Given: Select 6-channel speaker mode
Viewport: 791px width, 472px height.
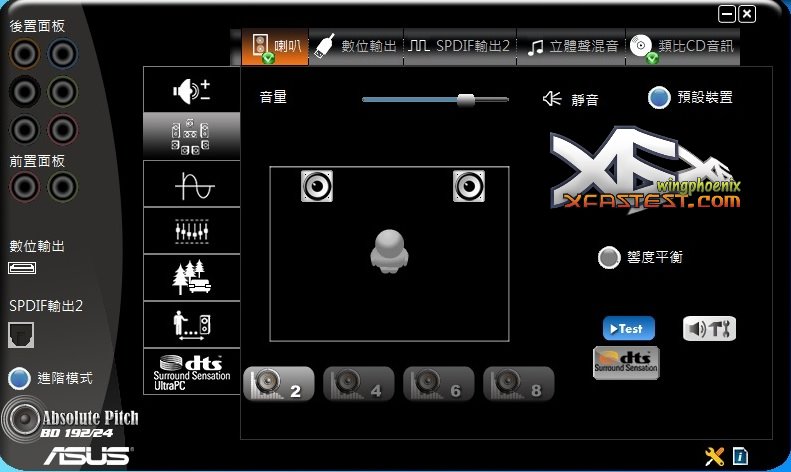Looking at the screenshot, I should pyautogui.click(x=438, y=384).
